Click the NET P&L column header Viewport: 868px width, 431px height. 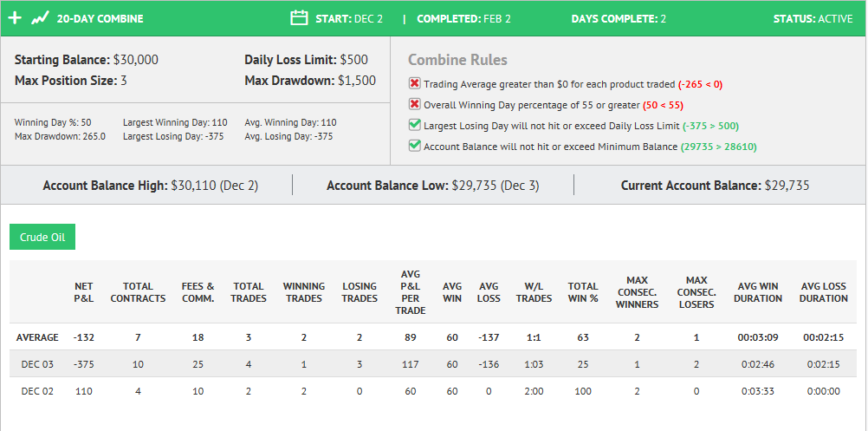coord(84,292)
